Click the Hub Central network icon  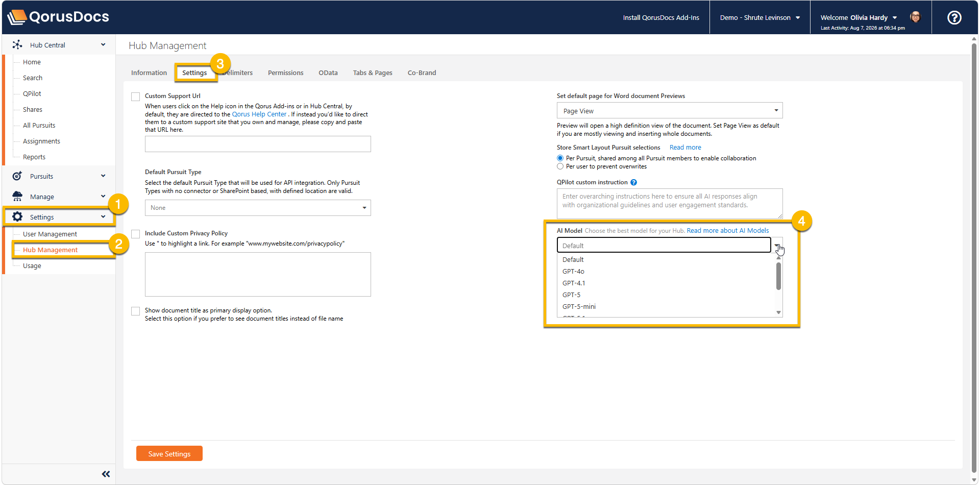[x=17, y=45]
